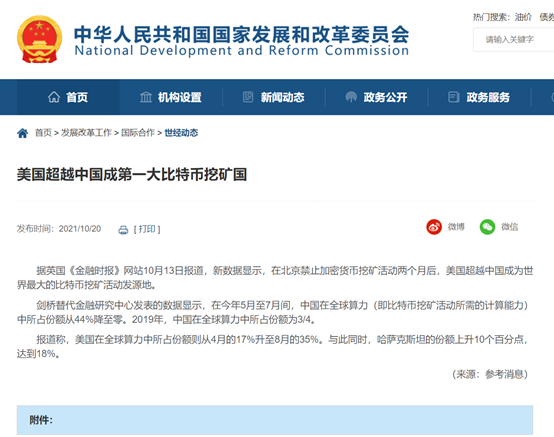The image size is (554, 437).
Task: Click the hot search term 油价
Action: click(x=523, y=17)
